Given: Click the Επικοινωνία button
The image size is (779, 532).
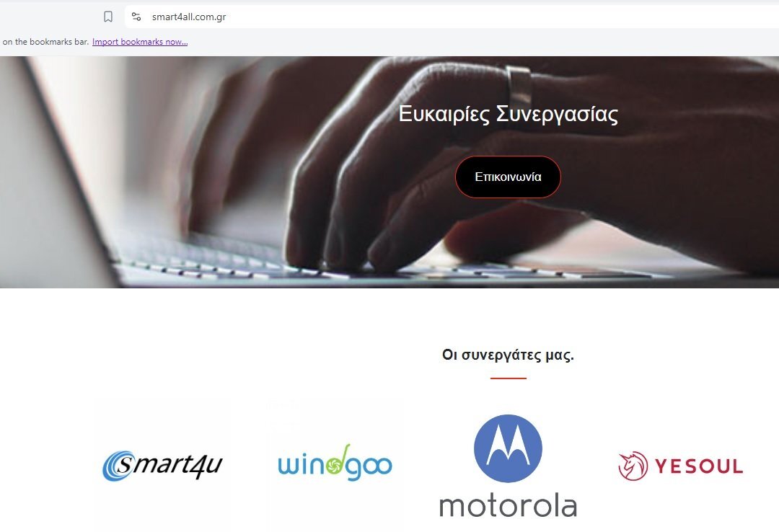Looking at the screenshot, I should (508, 177).
